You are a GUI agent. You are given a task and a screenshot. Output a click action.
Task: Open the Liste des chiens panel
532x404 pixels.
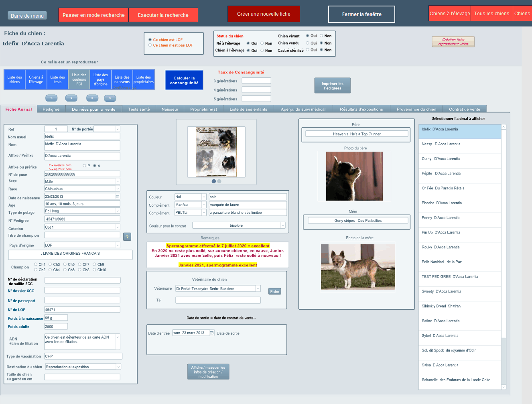tap(15, 79)
